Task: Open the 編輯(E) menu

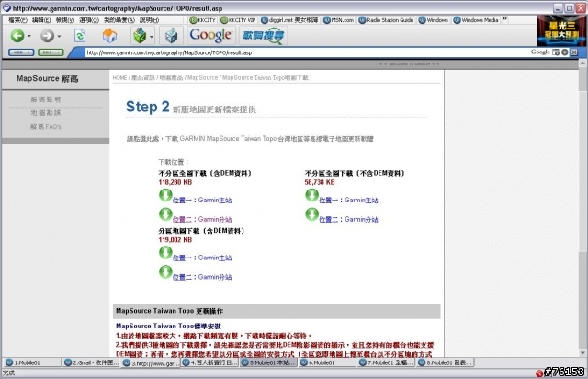Action: click(x=41, y=20)
